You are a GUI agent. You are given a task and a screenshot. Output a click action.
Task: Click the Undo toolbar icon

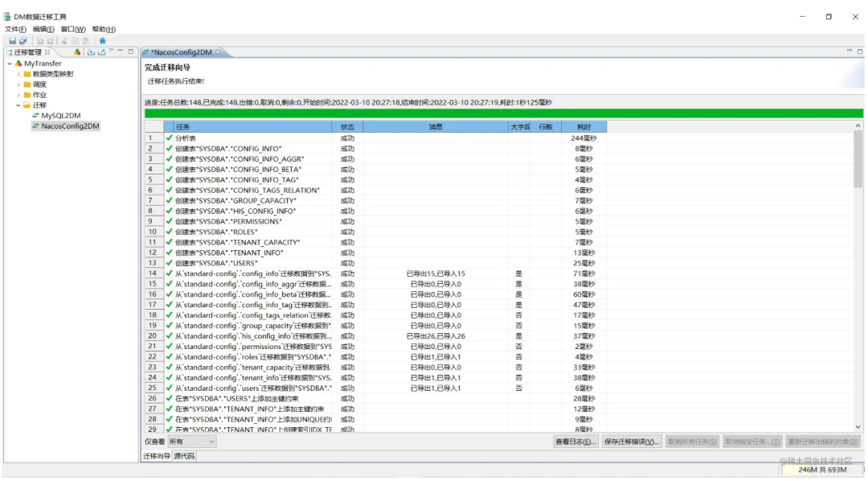pyautogui.click(x=40, y=40)
